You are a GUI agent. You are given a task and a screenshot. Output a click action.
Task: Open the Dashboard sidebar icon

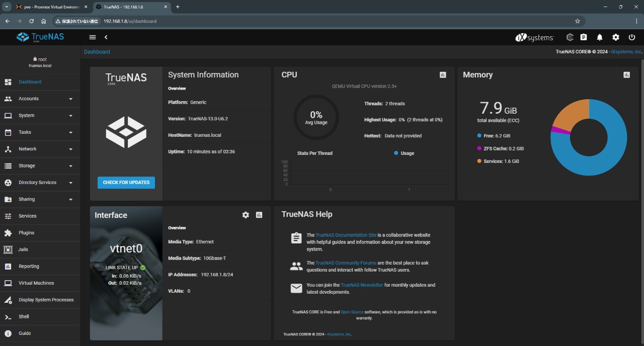(x=8, y=82)
